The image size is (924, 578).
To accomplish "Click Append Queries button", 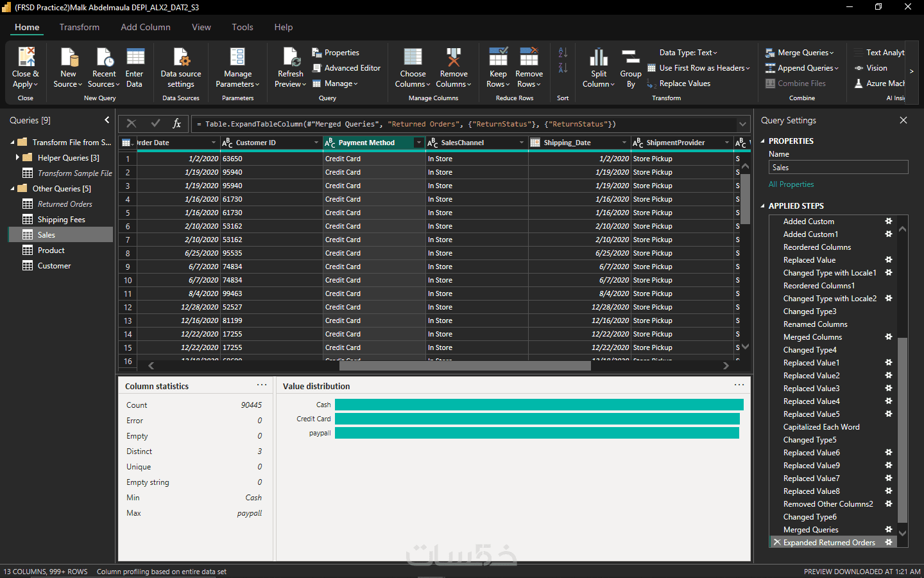I will [802, 68].
